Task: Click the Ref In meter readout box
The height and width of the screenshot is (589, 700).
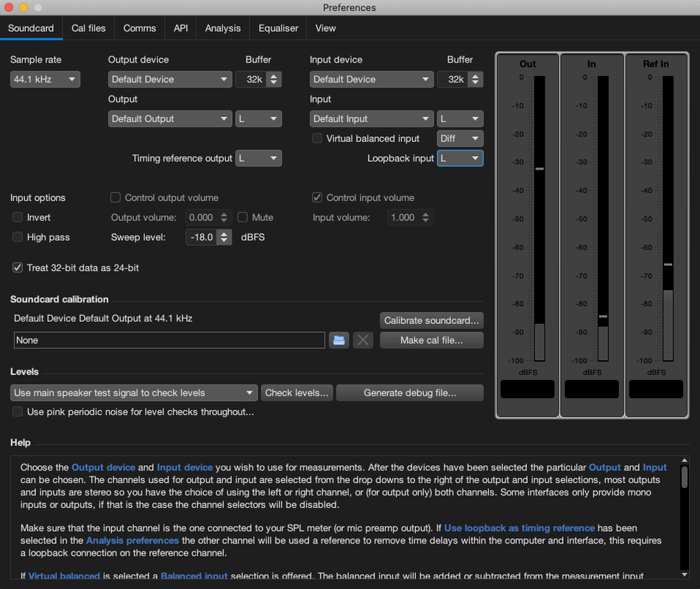Action: 656,389
